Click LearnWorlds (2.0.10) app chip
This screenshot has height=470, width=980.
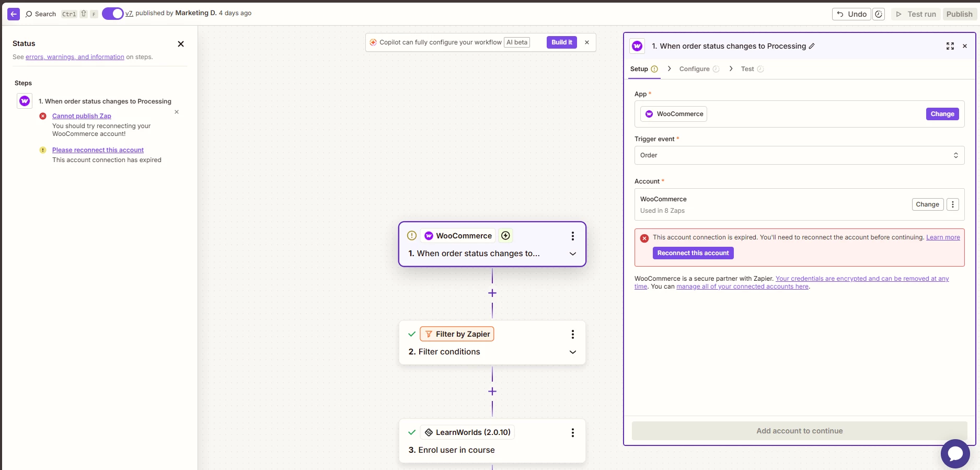(x=467, y=432)
